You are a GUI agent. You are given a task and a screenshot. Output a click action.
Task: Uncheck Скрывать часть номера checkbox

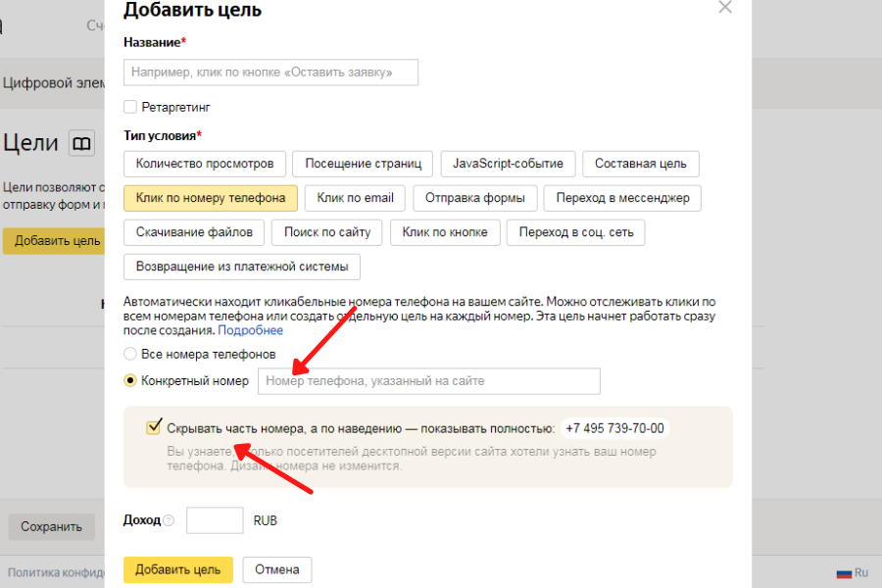[153, 427]
